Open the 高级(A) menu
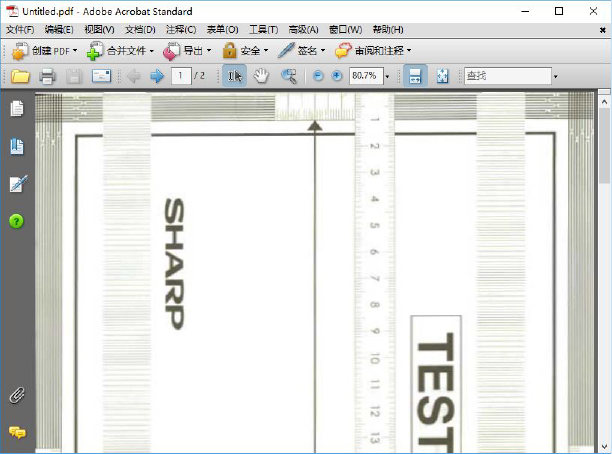 click(x=303, y=30)
